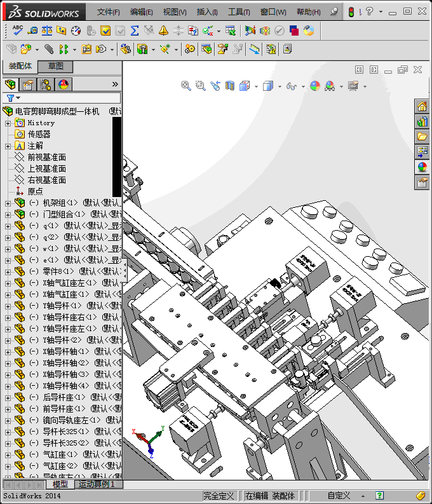Open the Design Library side tab

point(422,121)
